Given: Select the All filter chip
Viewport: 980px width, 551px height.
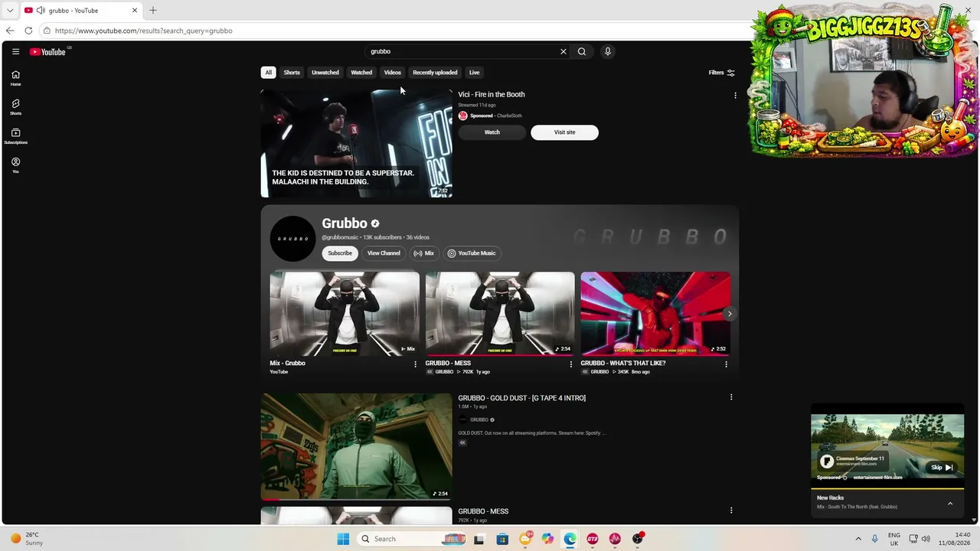Looking at the screenshot, I should [269, 73].
